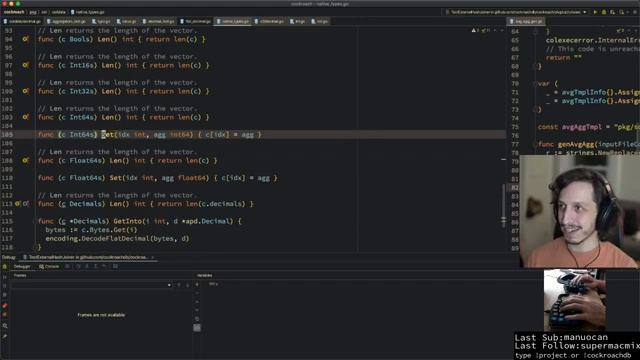Switch to the aggregators_test.go editor tab

coord(66,21)
